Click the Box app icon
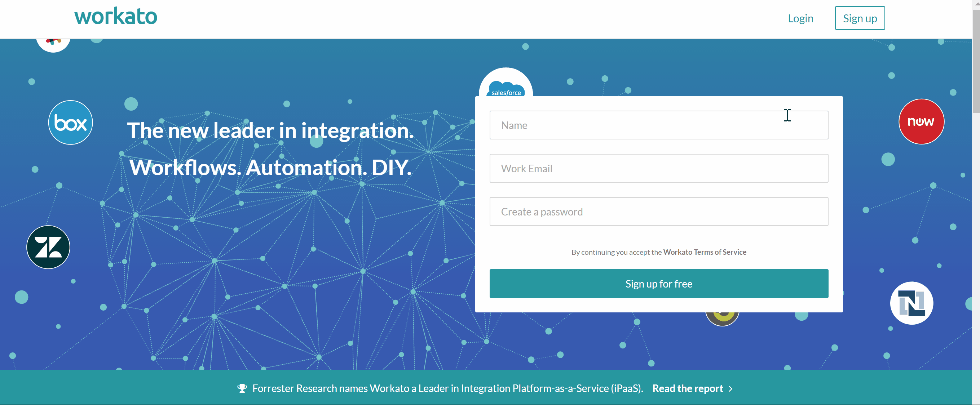 click(x=70, y=123)
